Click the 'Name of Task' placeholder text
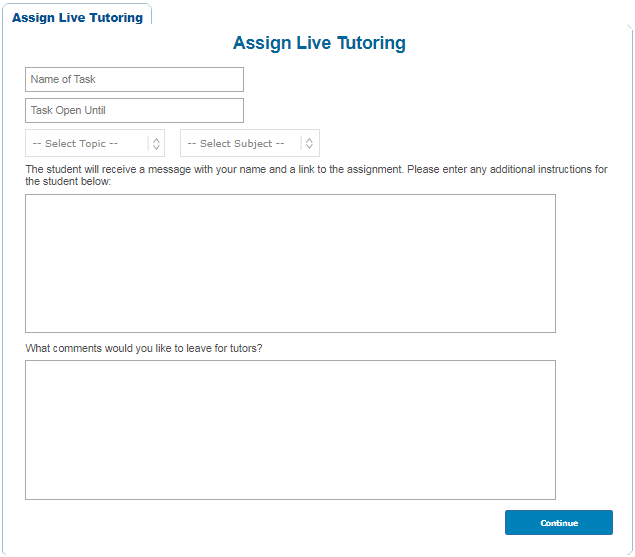The width and height of the screenshot is (635, 557). [x=63, y=80]
